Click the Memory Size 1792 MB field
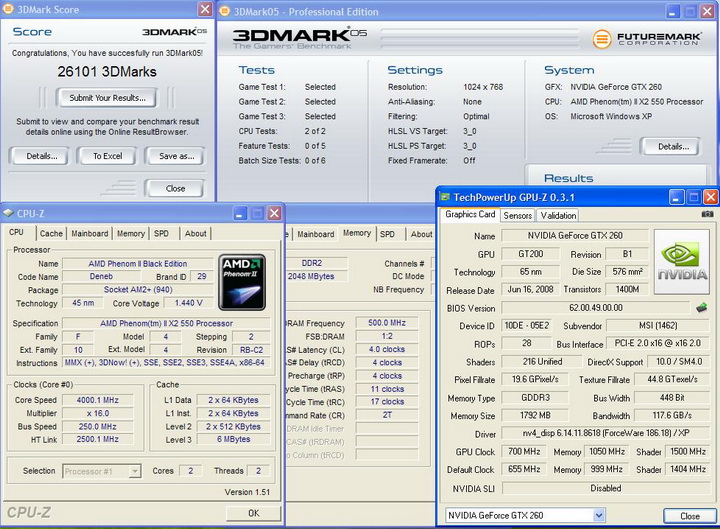Screen dimensions: 720x529 pyautogui.click(x=535, y=416)
